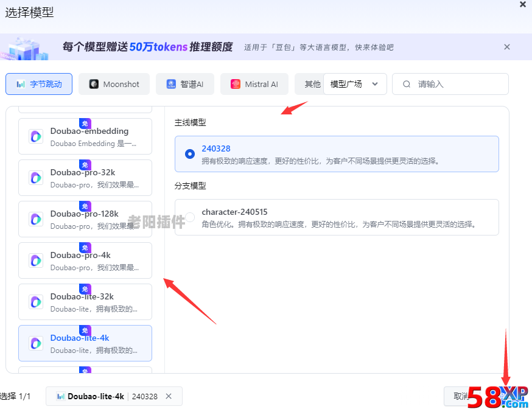The width and height of the screenshot is (532, 412).
Task: Click the Doubao-pro-128k model icon
Action: pos(36,219)
